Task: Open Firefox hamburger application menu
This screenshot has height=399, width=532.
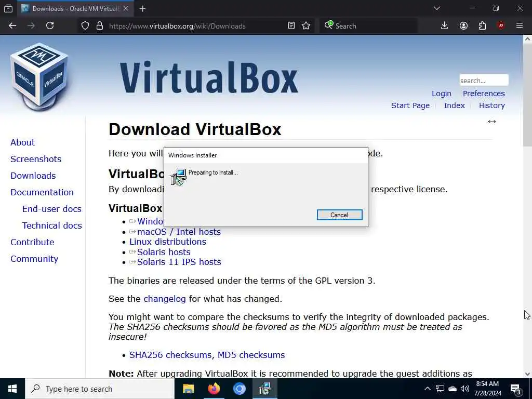Action: click(x=520, y=26)
